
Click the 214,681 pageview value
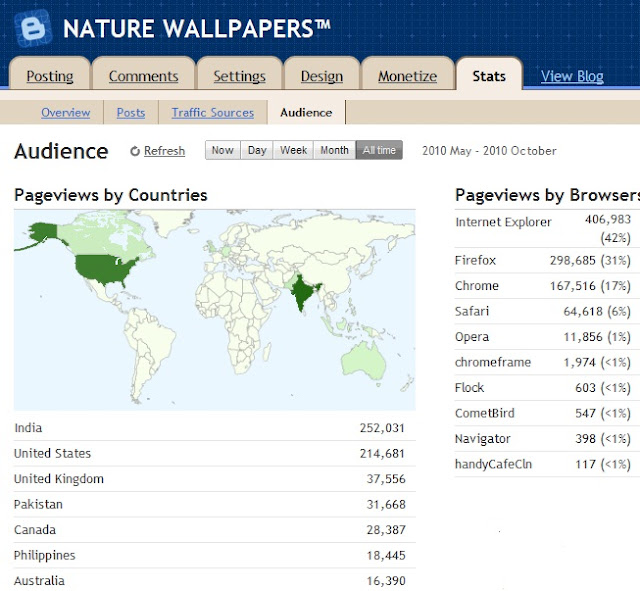coord(382,453)
